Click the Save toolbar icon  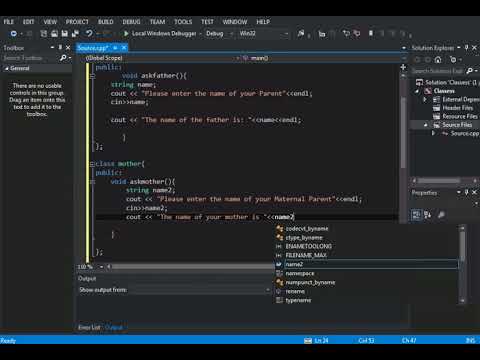coord(65,34)
